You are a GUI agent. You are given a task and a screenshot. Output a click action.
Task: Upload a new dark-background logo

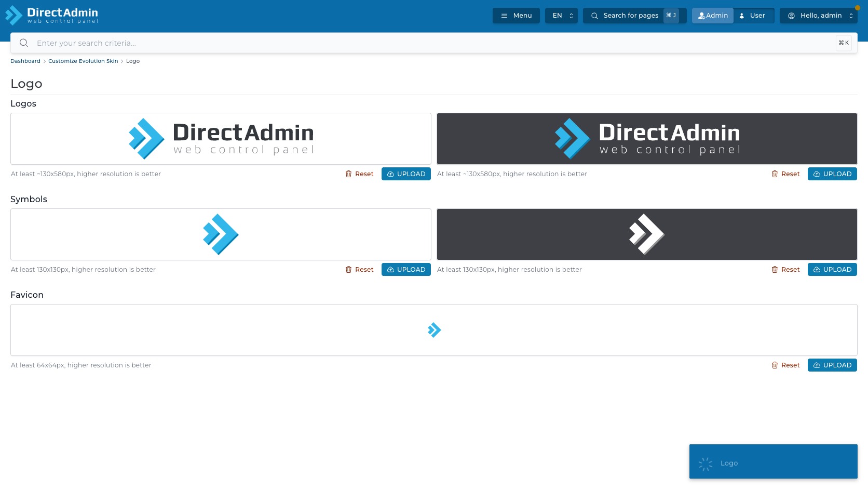point(832,174)
